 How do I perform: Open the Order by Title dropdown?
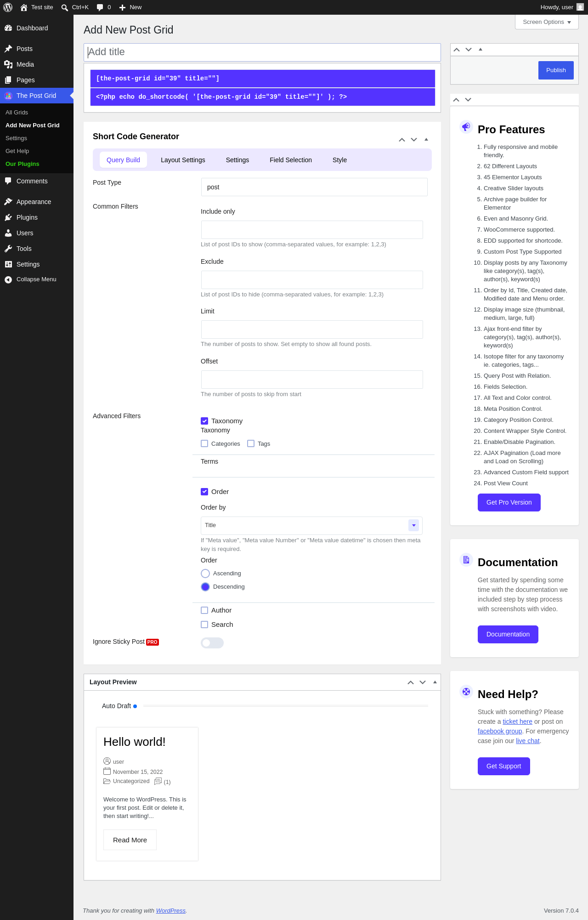pos(311,525)
